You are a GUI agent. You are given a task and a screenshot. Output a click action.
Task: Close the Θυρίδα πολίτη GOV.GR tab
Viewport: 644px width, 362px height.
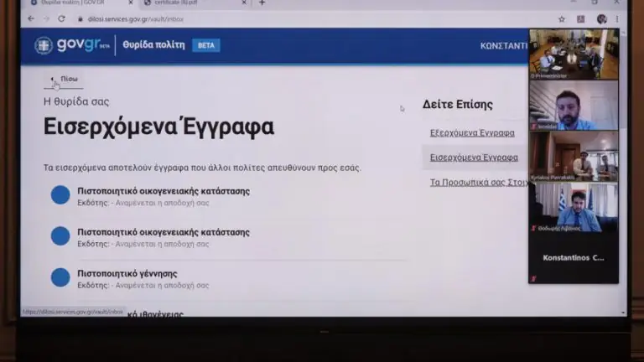[x=131, y=3]
